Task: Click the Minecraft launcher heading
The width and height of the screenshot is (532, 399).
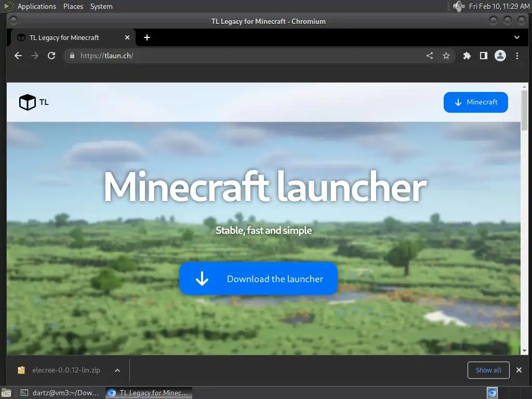Action: [x=265, y=187]
